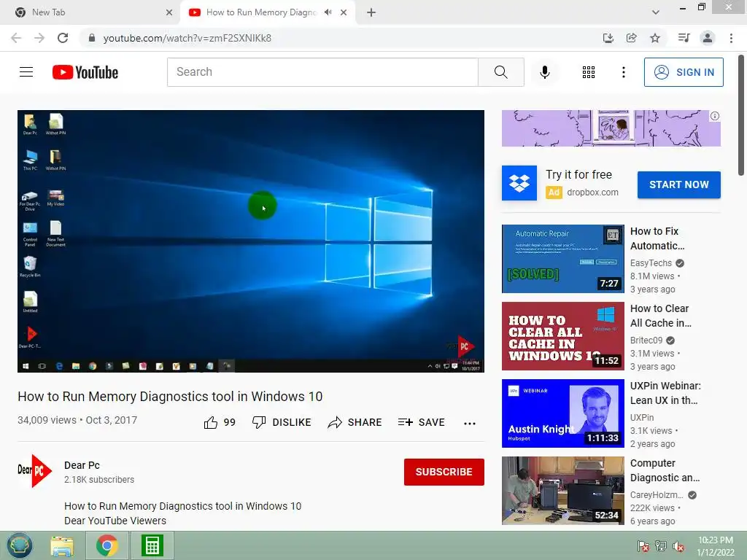
Task: Open the YouTube apps grid
Action: pos(589,72)
